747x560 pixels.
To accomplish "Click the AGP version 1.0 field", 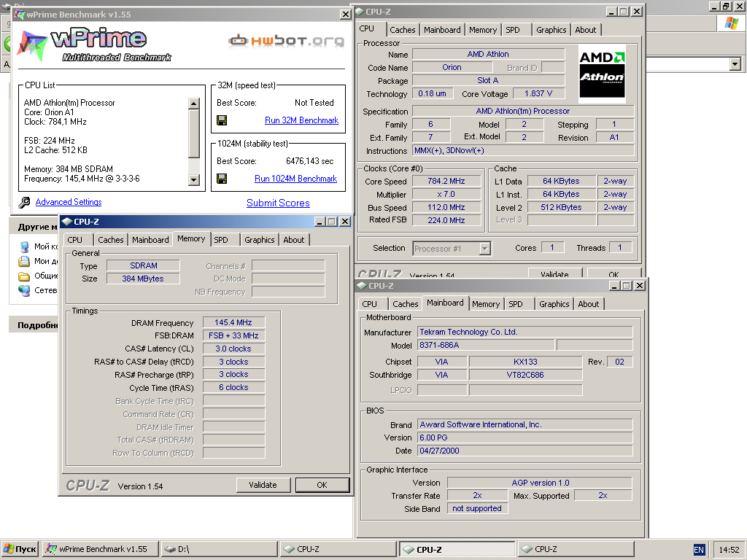I will pyautogui.click(x=541, y=483).
